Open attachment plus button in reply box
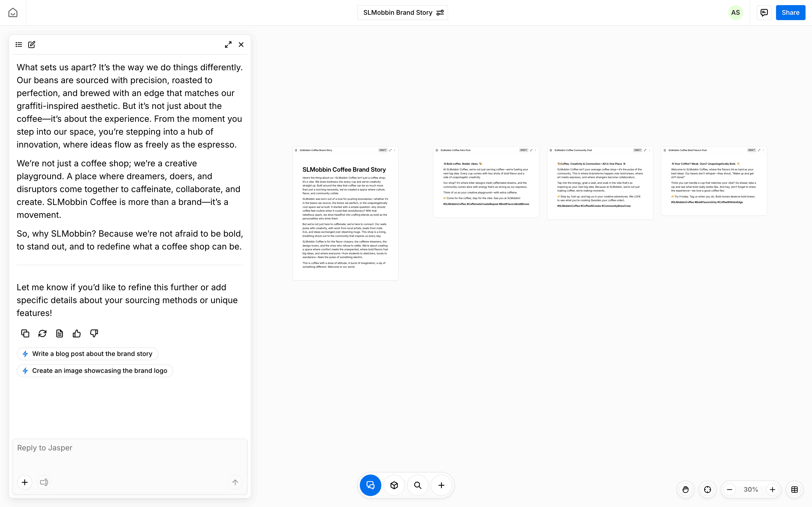The height and width of the screenshot is (507, 812). tap(25, 482)
